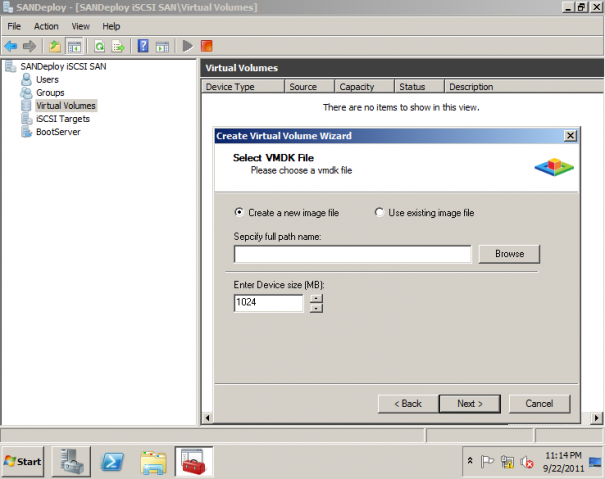Click the full path name input field
This screenshot has width=605, height=479.
pos(352,254)
